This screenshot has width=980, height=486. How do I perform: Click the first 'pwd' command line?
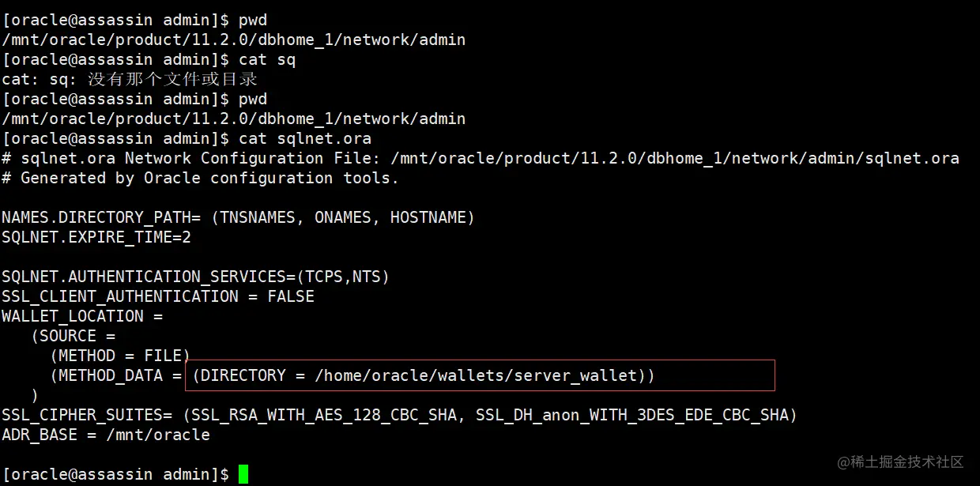(134, 20)
